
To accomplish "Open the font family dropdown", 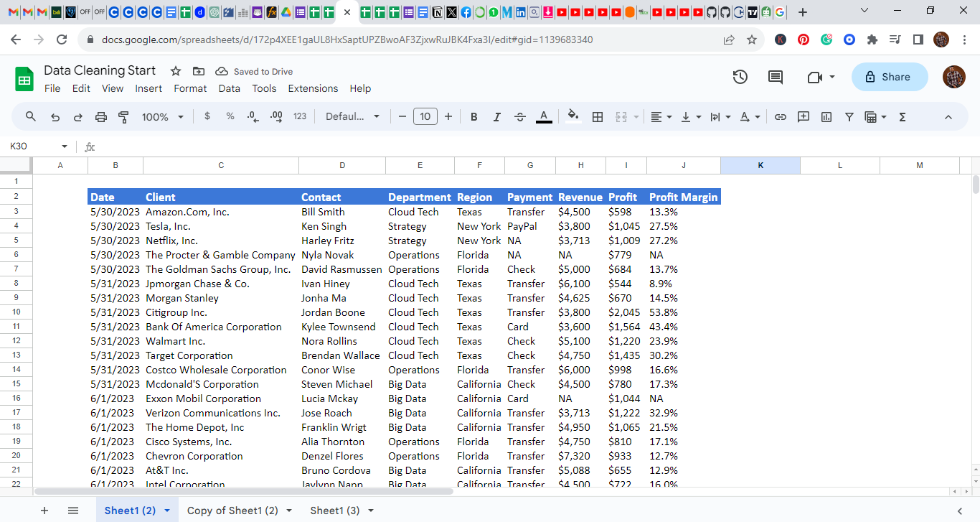I will click(x=352, y=116).
